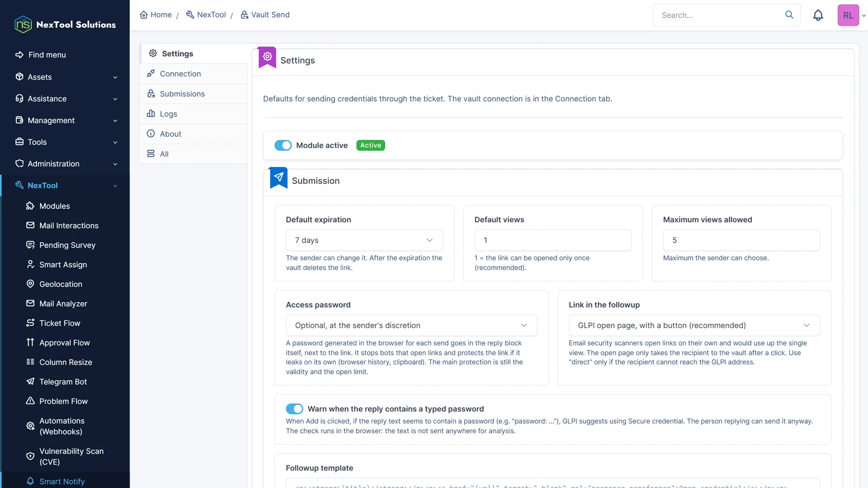Image resolution: width=868 pixels, height=488 pixels.
Task: Open the About tab
Action: [x=194, y=134]
